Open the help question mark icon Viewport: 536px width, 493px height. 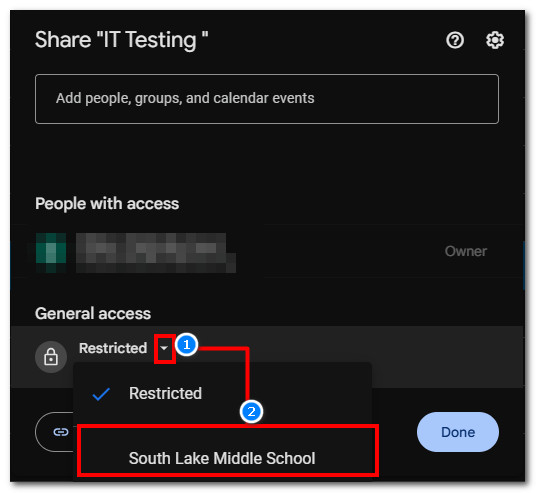[455, 40]
